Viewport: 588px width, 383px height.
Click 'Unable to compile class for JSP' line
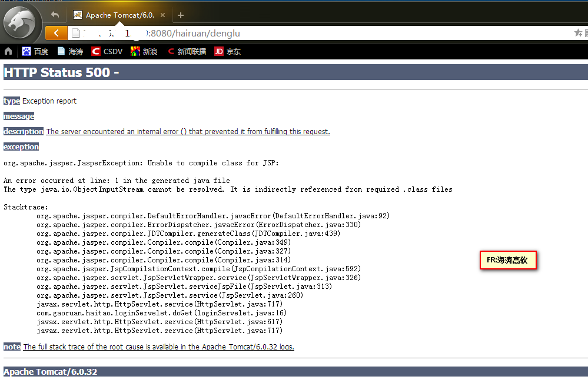(141, 163)
